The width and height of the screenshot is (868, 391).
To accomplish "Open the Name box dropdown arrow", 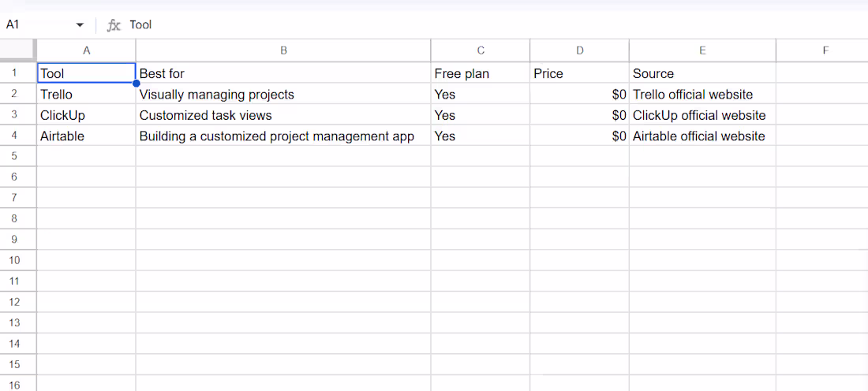I will [x=80, y=25].
